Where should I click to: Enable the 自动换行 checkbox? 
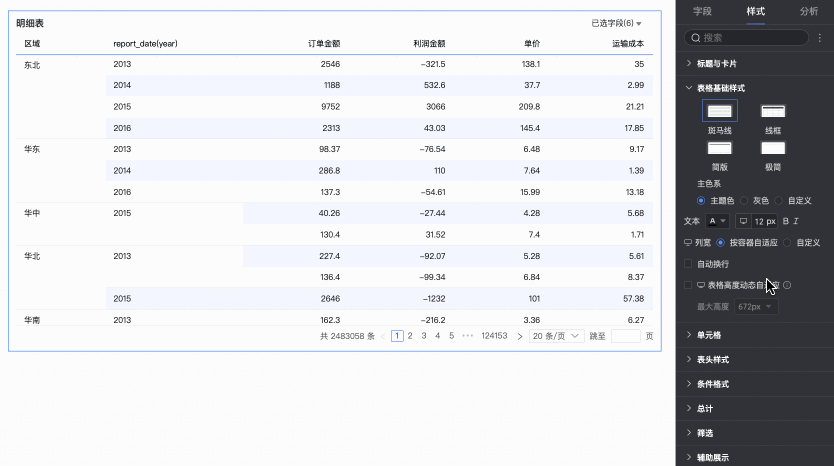click(688, 264)
